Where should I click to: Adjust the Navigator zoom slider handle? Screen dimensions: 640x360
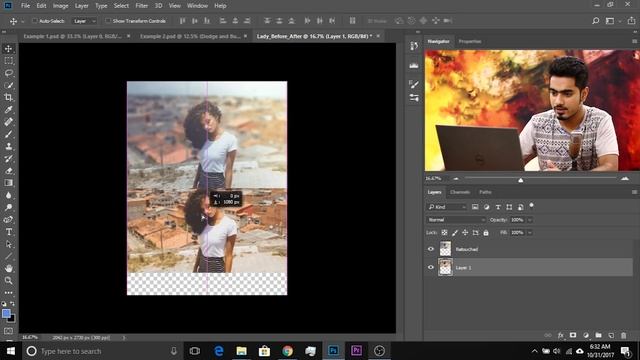click(x=520, y=180)
